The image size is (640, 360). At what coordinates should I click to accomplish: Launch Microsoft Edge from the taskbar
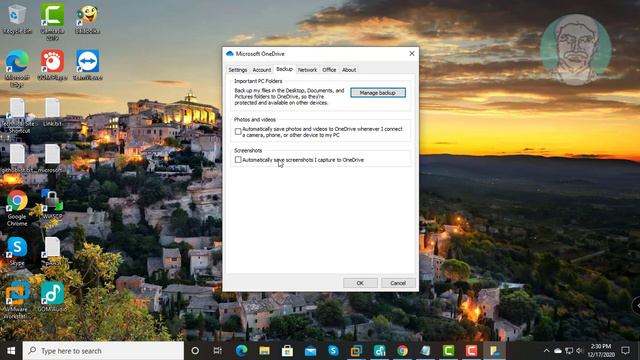241,351
